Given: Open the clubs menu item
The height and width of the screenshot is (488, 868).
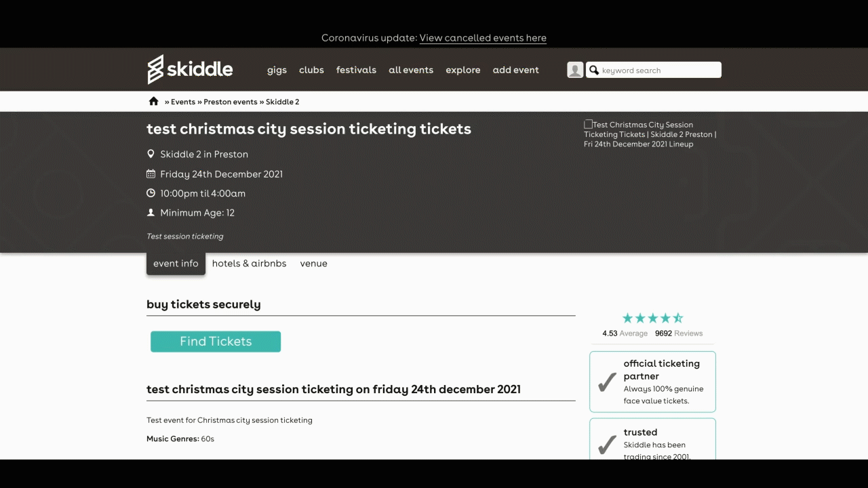Looking at the screenshot, I should pyautogui.click(x=311, y=70).
